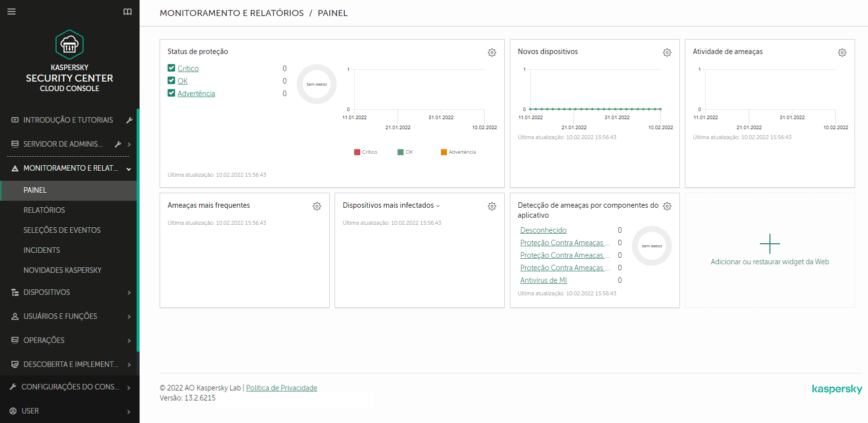The height and width of the screenshot is (423, 868).
Task: Open the Política de Privacidade link
Action: [x=281, y=388]
